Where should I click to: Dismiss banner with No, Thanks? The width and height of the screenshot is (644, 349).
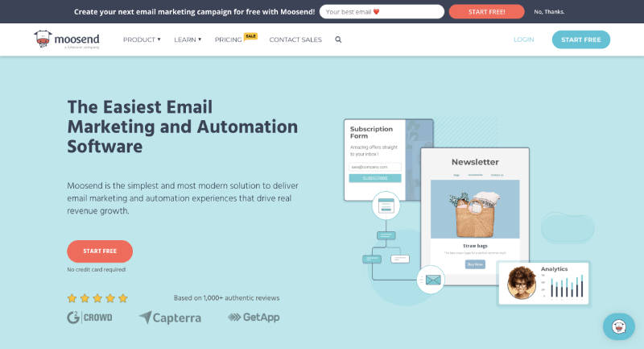tap(549, 12)
